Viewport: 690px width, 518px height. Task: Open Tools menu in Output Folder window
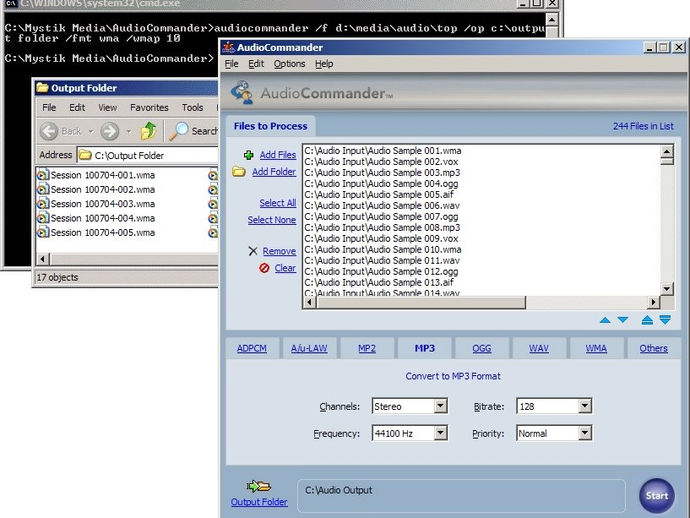[193, 107]
